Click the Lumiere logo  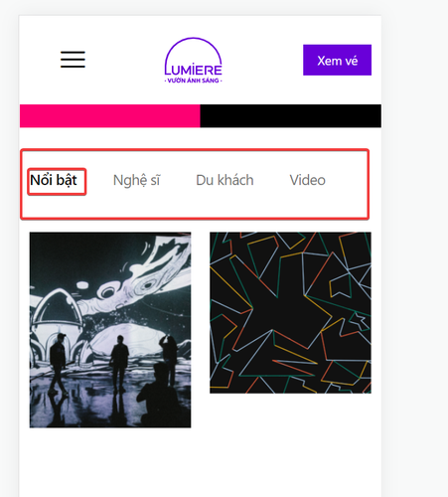pos(194,61)
